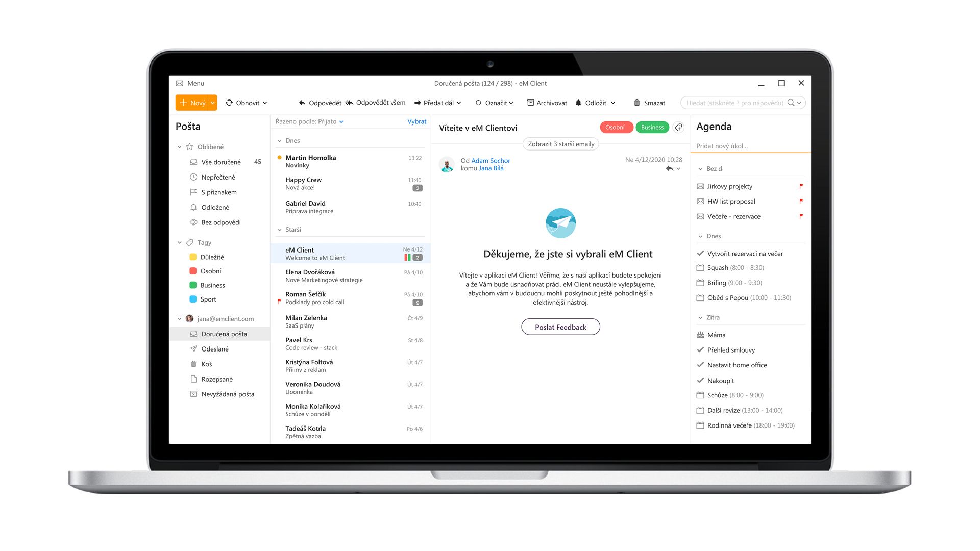This screenshot has height=551, width=980.
Task: Click Poslat Feedback button
Action: click(x=559, y=327)
